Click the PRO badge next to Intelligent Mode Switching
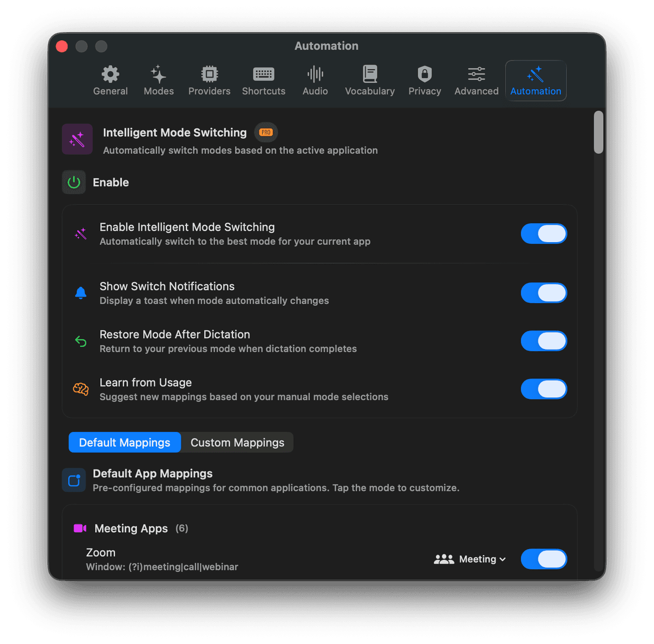This screenshot has height=644, width=654. click(265, 132)
